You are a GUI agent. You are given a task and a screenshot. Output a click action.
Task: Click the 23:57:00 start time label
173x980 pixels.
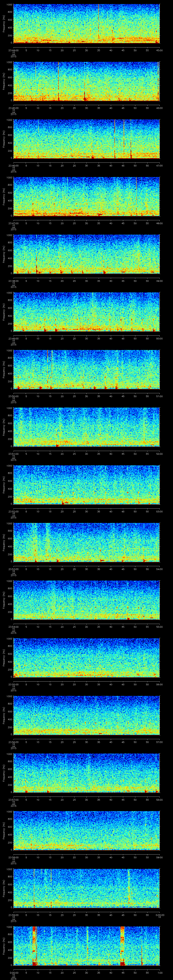(x=13, y=800)
